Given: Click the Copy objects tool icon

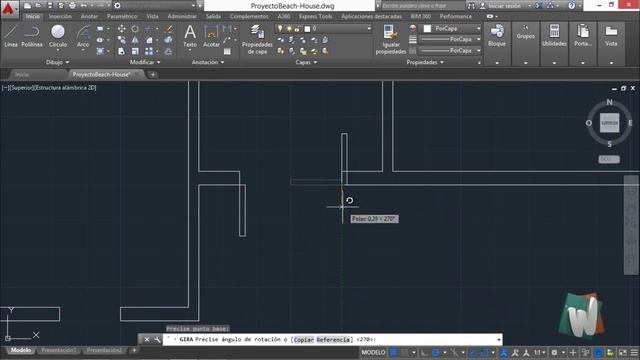Looking at the screenshot, I should (122, 40).
